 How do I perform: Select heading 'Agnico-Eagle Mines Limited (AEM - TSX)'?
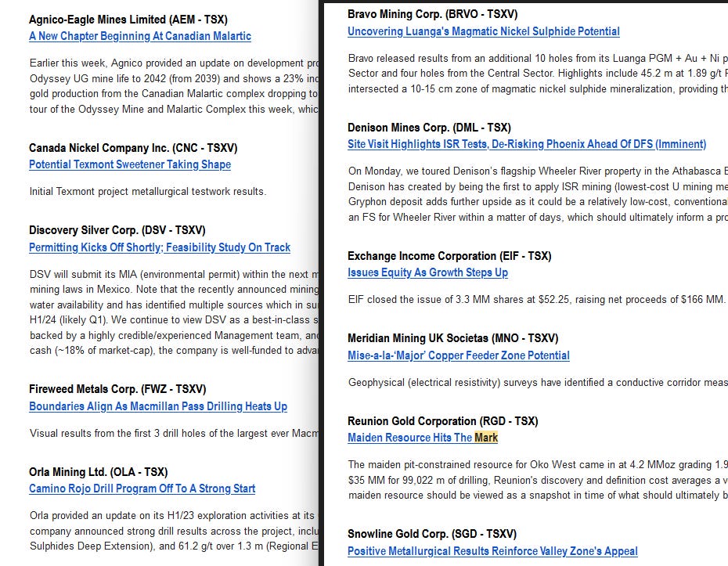[x=128, y=20]
